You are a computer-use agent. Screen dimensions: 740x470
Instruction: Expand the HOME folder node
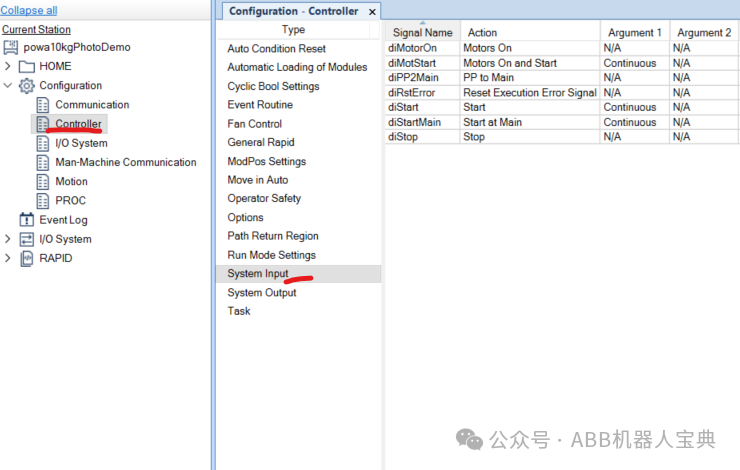(7, 66)
